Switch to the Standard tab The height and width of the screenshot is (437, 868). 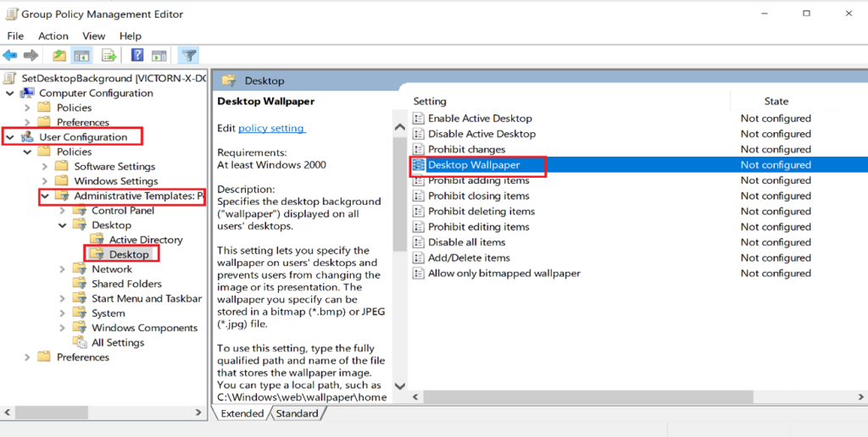297,413
